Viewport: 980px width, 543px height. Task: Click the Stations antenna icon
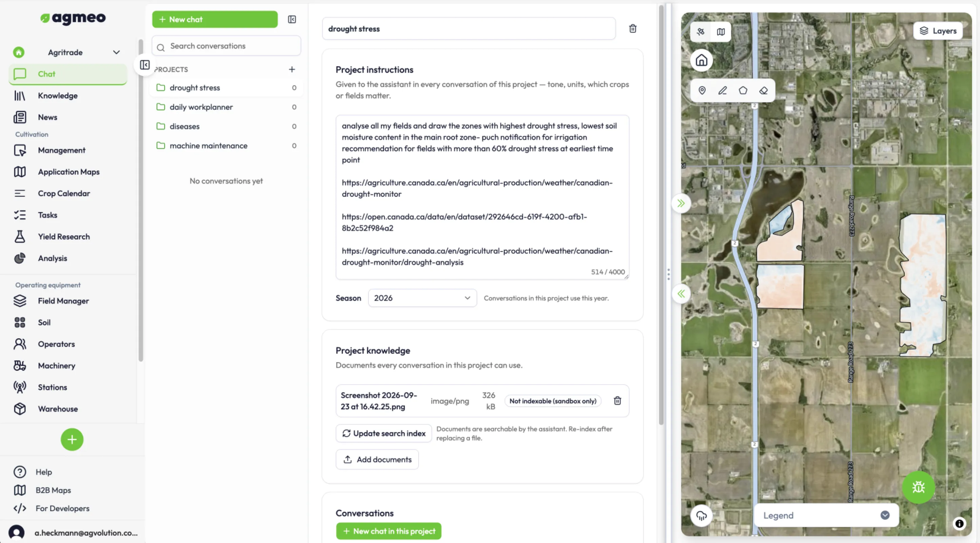pyautogui.click(x=20, y=387)
